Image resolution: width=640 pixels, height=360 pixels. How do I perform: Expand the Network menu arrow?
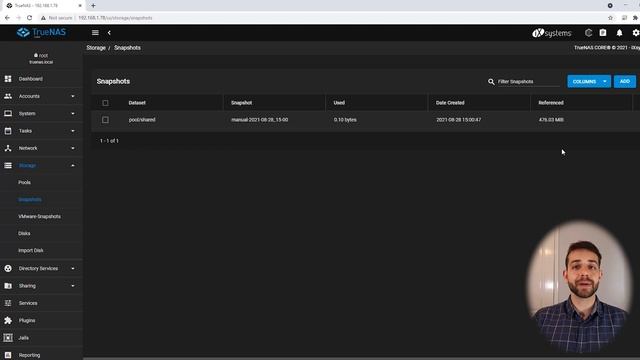click(x=73, y=148)
